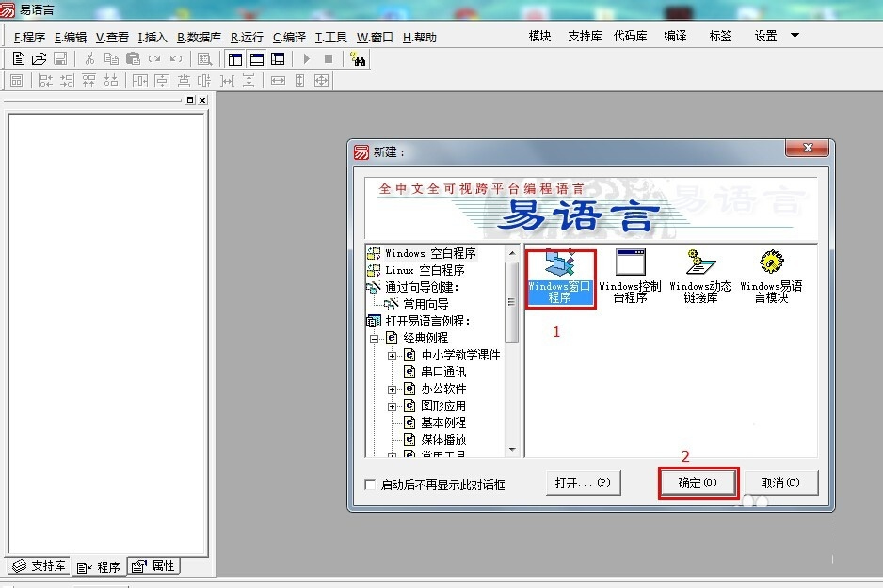Click the Cut scissors icon
883x588 pixels.
coord(89,58)
